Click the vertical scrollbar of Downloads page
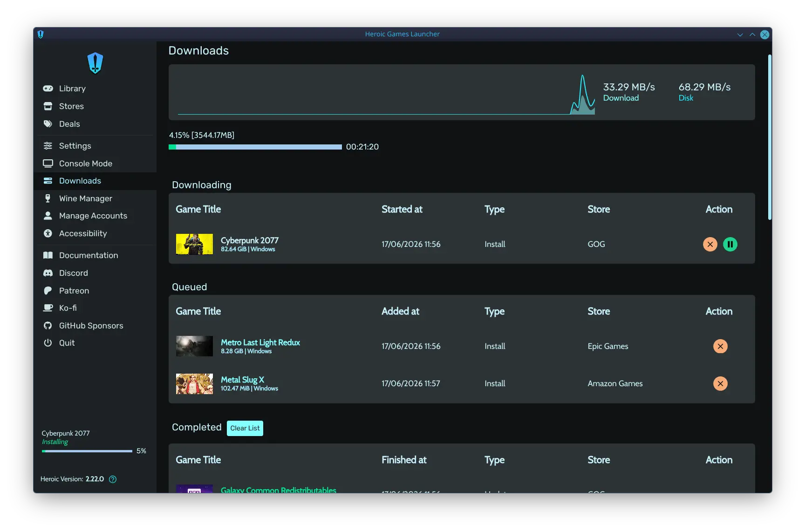This screenshot has width=805, height=532. [770, 137]
